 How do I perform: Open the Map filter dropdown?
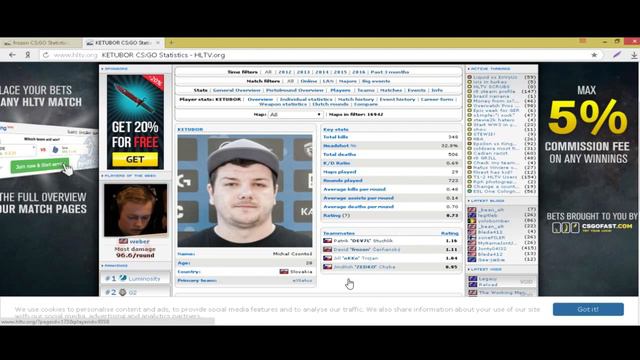295,115
